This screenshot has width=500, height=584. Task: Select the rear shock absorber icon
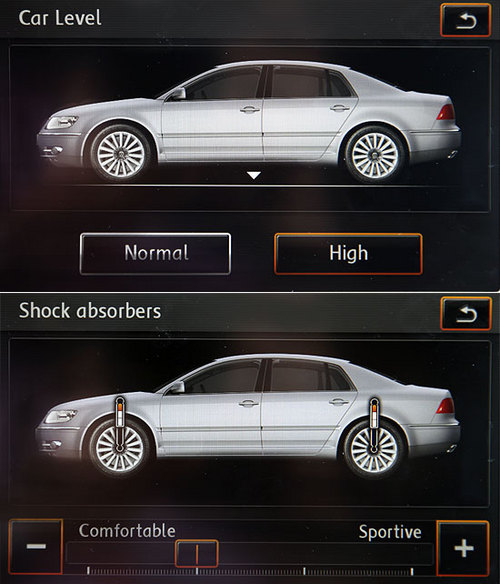374,425
